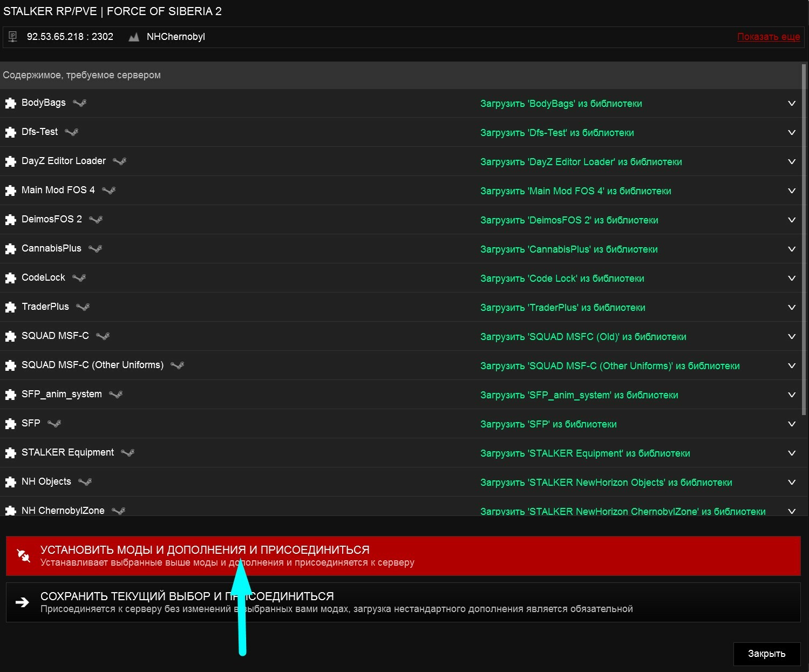Click the 'Закрыть' button
Screen dimensions: 809x672
[766, 654]
